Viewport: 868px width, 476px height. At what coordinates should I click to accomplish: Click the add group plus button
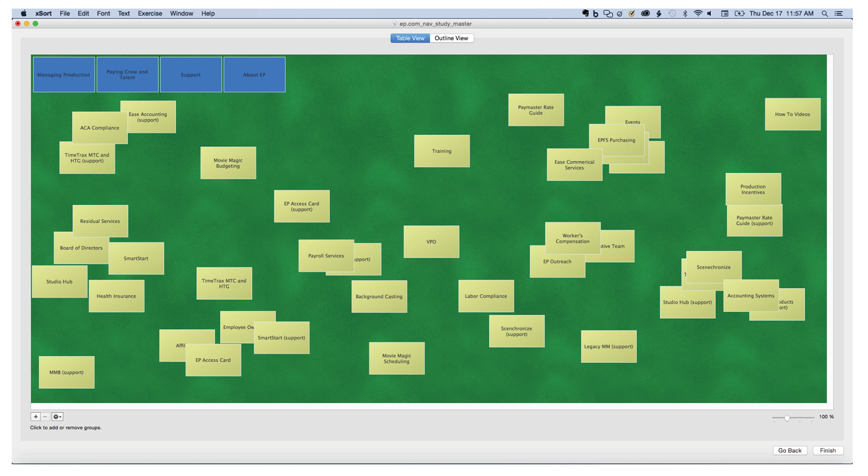36,417
